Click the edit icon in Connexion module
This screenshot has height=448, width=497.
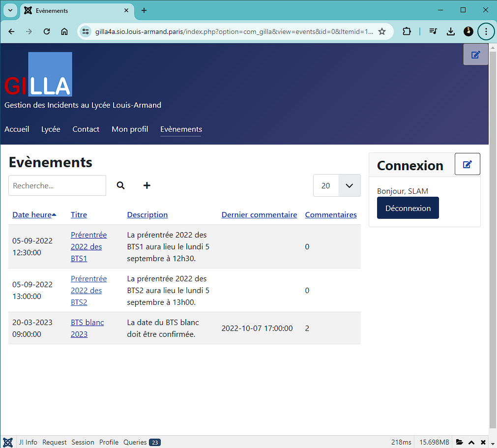(467, 164)
